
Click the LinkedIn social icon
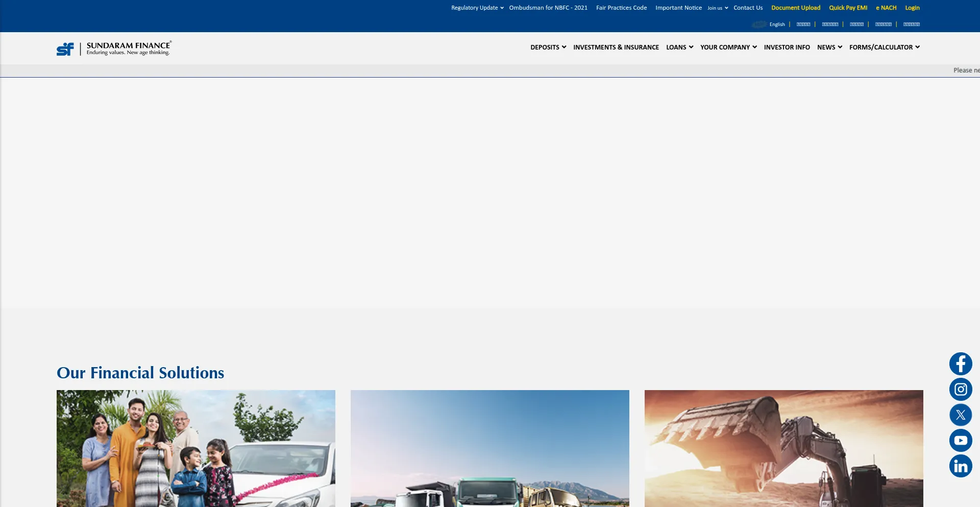961,466
